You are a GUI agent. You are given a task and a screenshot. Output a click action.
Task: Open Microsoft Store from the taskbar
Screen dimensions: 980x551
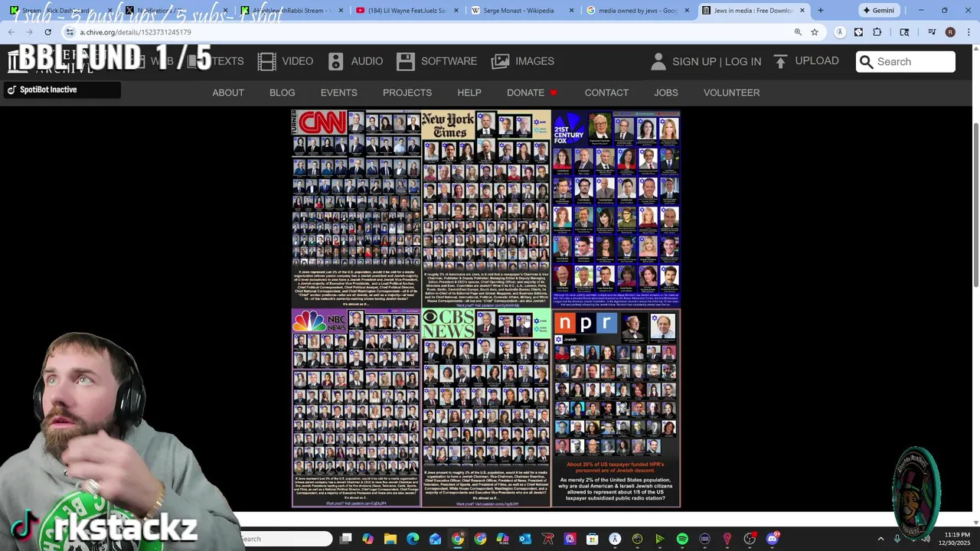[592, 539]
